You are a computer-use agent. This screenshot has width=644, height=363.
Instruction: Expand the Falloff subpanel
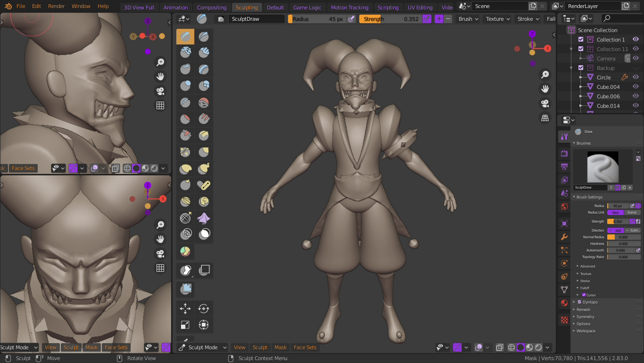(585, 288)
